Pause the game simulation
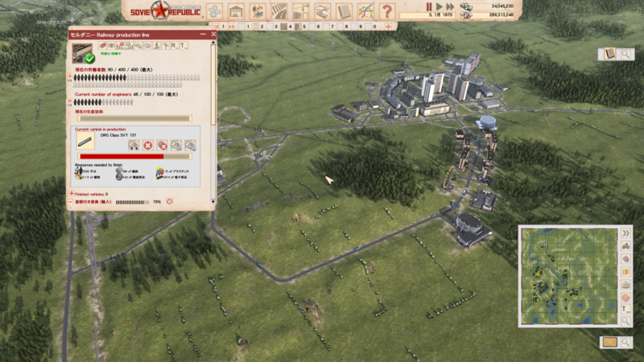This screenshot has height=362, width=644. [x=429, y=6]
